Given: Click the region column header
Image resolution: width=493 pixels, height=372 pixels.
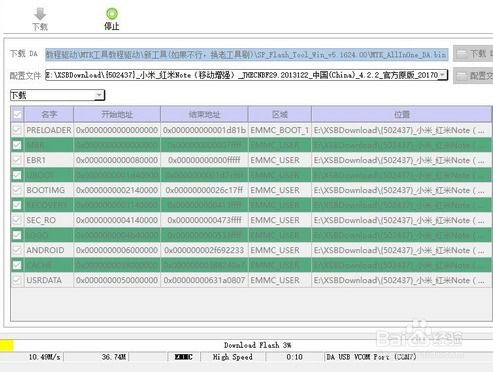Looking at the screenshot, I should [280, 115].
